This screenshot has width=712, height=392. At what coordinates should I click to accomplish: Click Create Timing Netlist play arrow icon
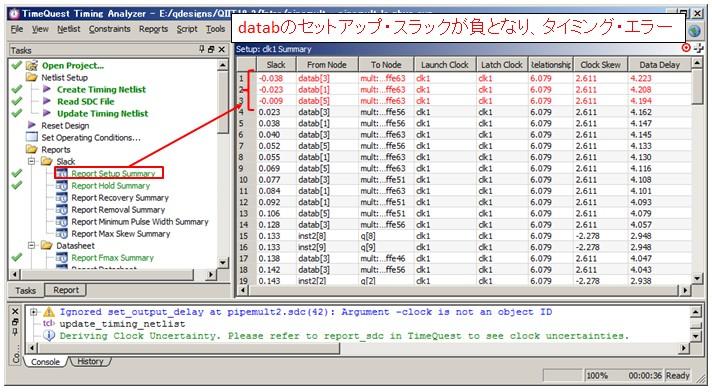pos(47,89)
